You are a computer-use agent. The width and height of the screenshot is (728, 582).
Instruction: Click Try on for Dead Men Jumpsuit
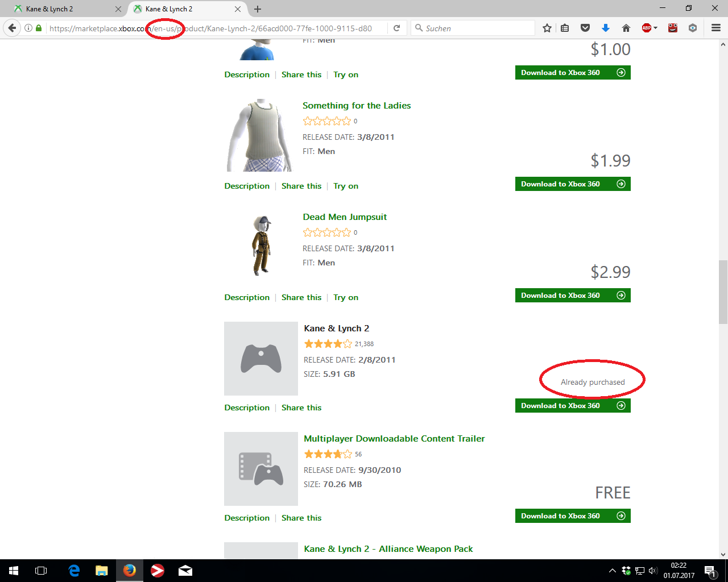pyautogui.click(x=346, y=298)
